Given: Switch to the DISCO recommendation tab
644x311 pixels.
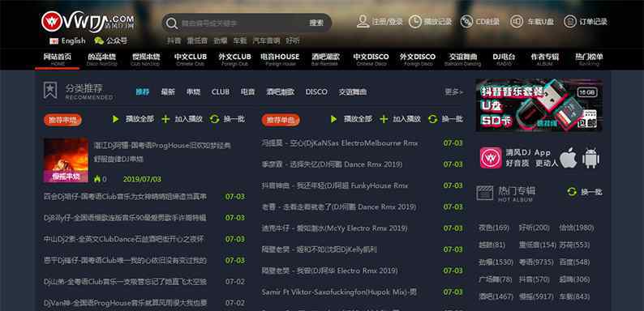Looking at the screenshot, I should pyautogui.click(x=316, y=92).
